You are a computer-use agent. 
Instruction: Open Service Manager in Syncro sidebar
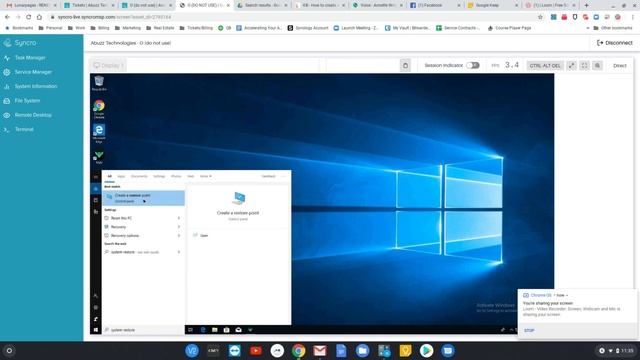pyautogui.click(x=33, y=72)
